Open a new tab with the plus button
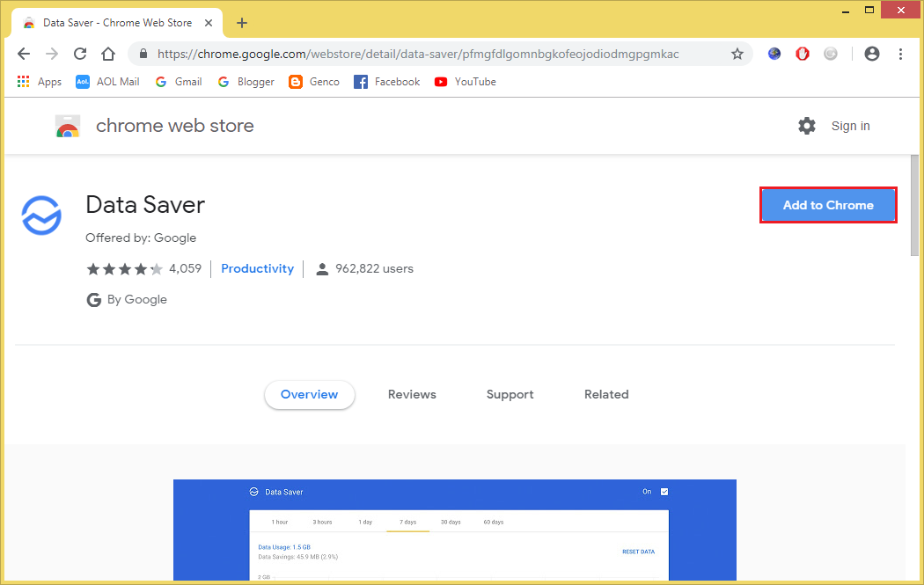924x585 pixels. tap(242, 23)
